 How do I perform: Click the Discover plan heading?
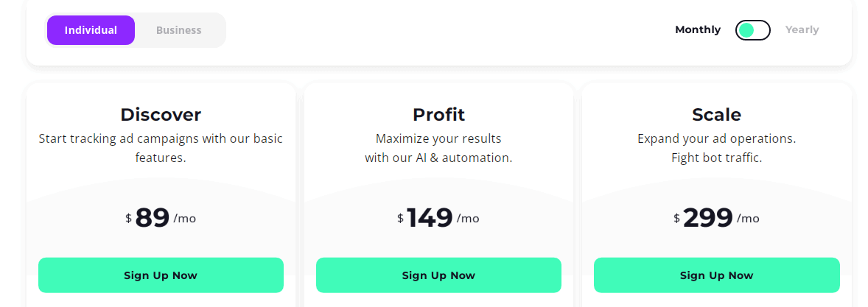pos(161,115)
